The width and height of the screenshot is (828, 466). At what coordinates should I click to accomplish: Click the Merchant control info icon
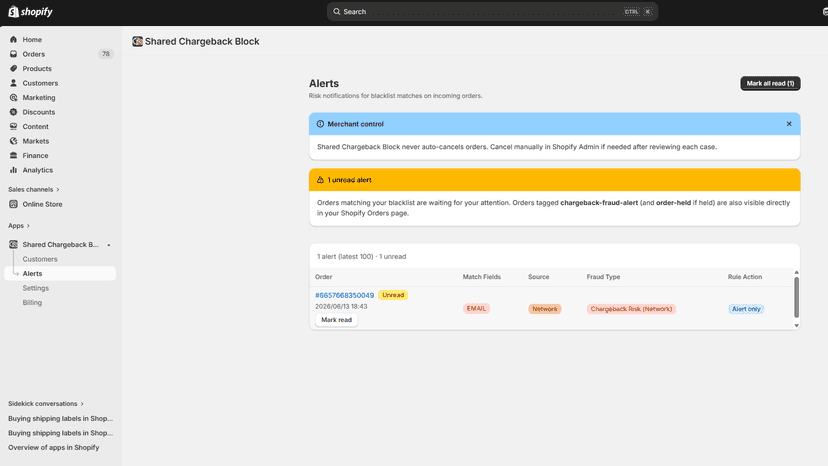[320, 124]
